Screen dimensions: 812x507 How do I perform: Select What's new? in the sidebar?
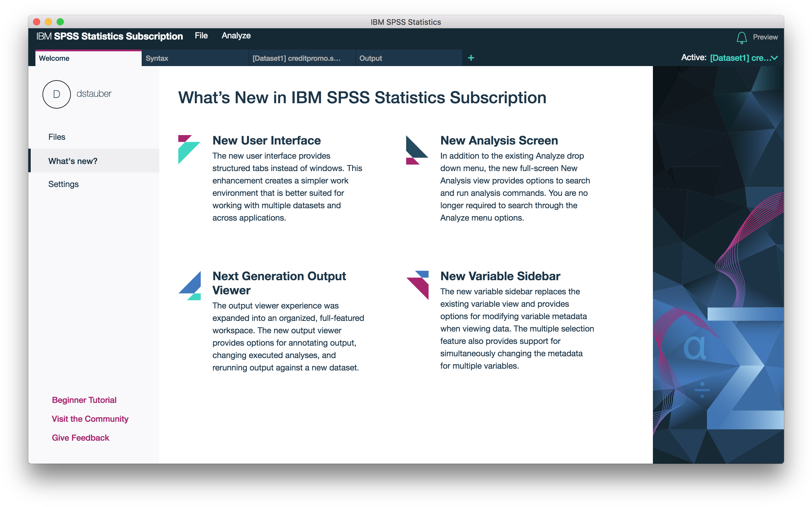[x=73, y=161]
